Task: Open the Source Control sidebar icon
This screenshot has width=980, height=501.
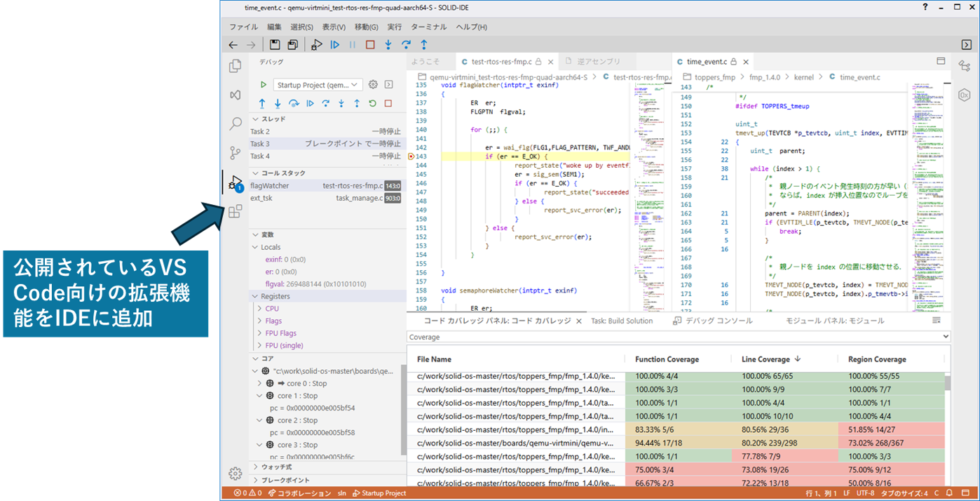Action: (x=236, y=153)
